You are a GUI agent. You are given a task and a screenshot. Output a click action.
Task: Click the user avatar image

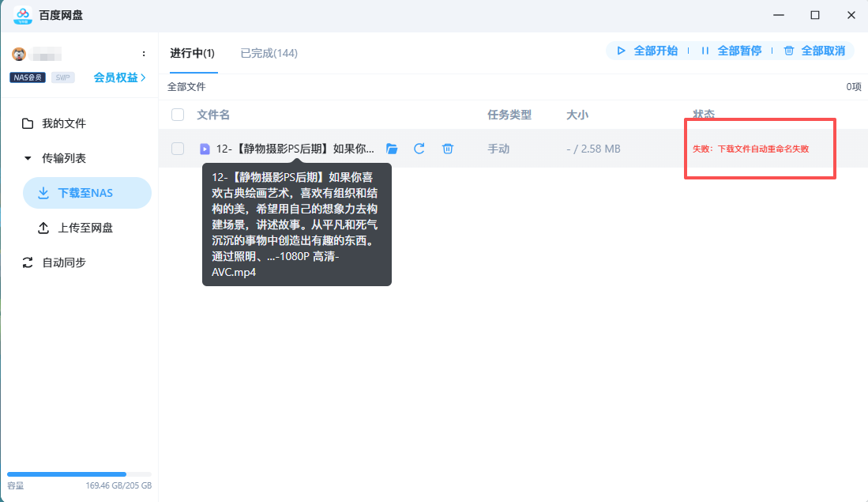click(x=19, y=54)
